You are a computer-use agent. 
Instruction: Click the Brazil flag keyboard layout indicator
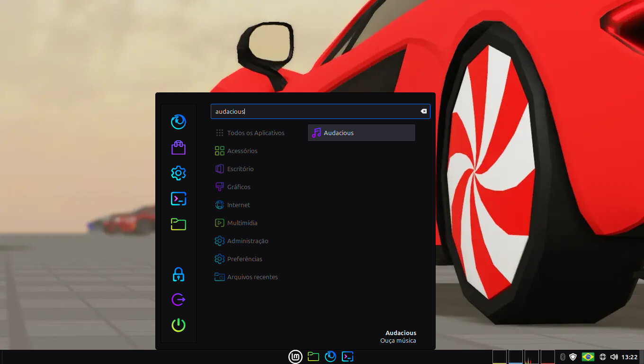[588, 357]
